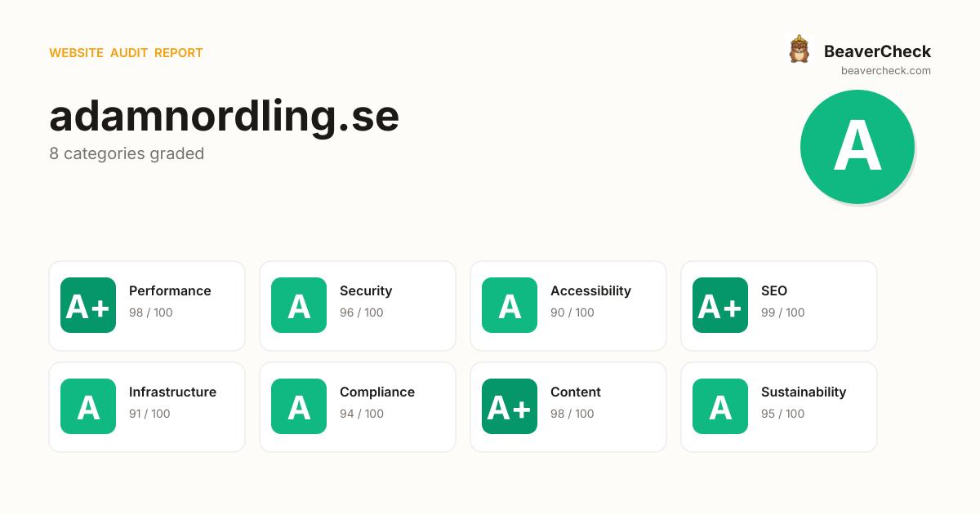Click the SEO A+ grade badge
The image size is (980, 514).
[x=720, y=305]
